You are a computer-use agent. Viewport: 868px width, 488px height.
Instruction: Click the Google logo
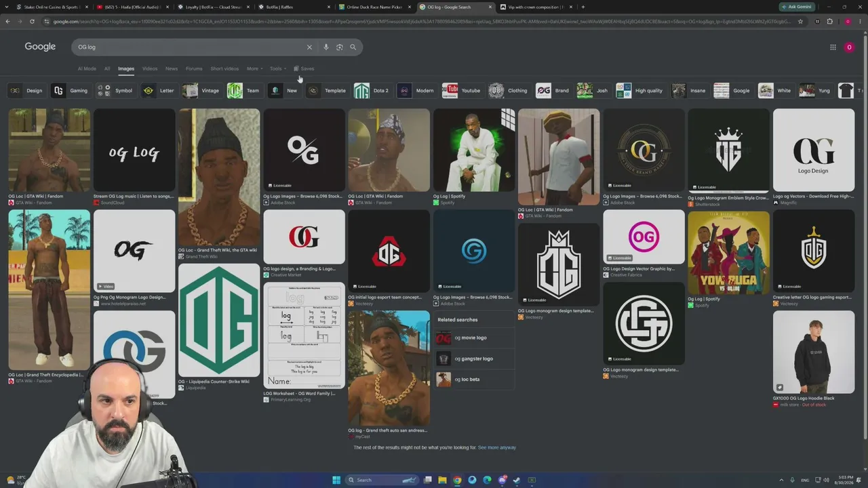[40, 46]
